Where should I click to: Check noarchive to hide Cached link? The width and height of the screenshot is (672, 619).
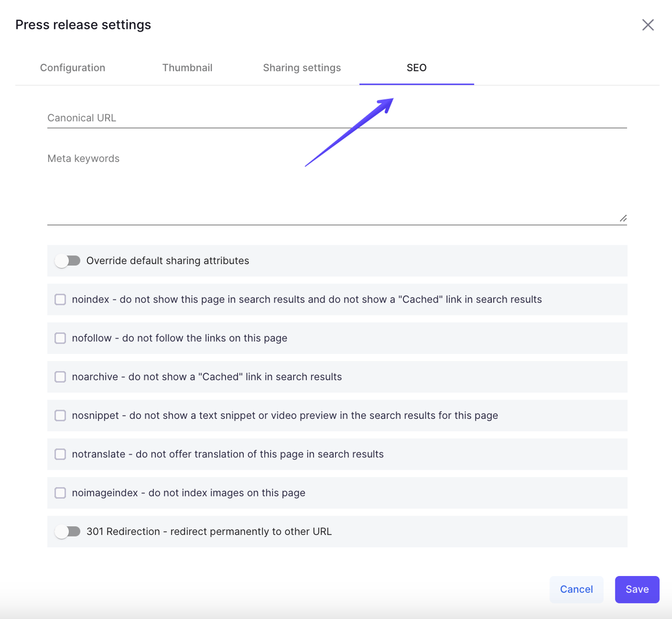(x=60, y=376)
